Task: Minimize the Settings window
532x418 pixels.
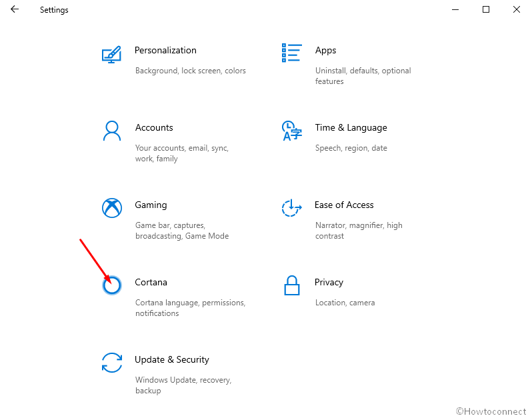Action: tap(455, 9)
